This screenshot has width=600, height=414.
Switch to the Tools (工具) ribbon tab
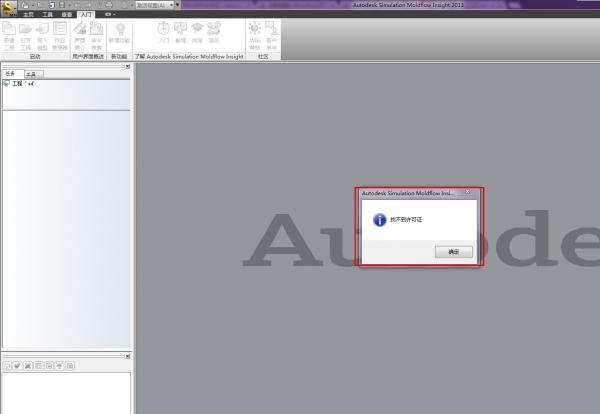(48, 15)
